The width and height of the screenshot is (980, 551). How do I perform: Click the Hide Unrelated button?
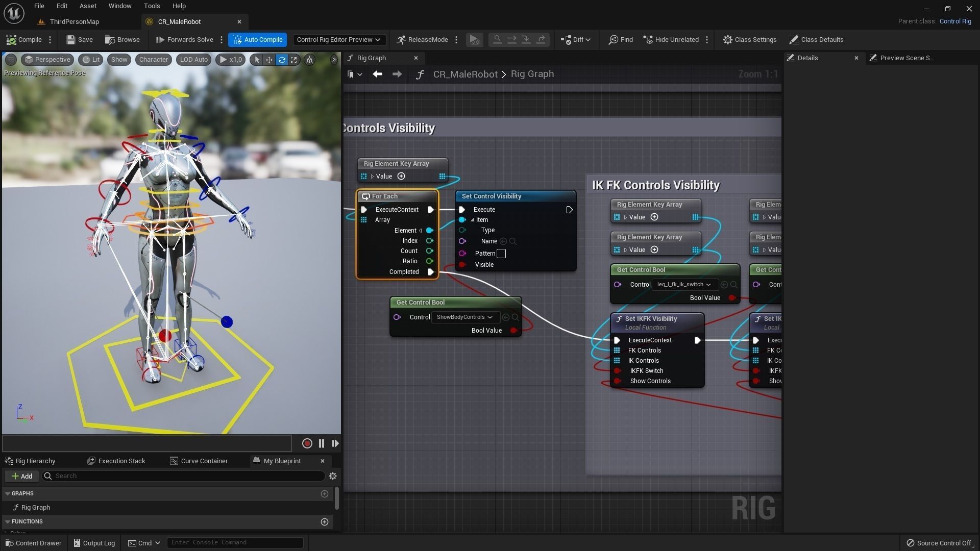671,39
